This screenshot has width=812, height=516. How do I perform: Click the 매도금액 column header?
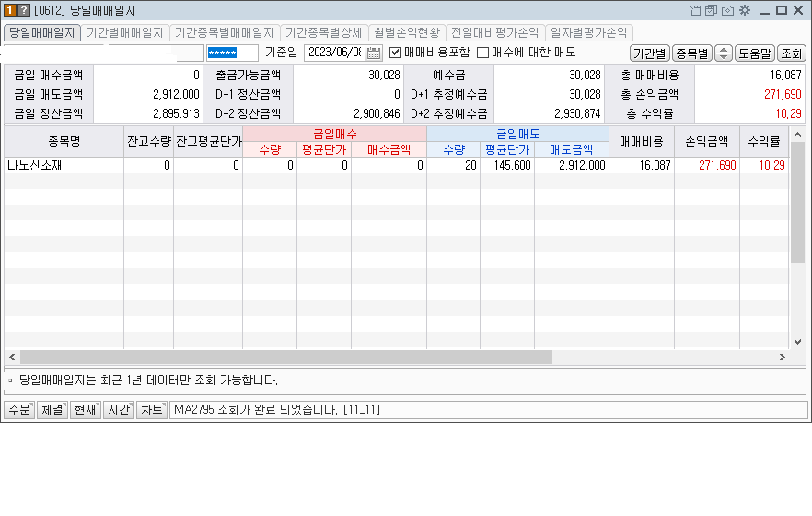pyautogui.click(x=571, y=149)
